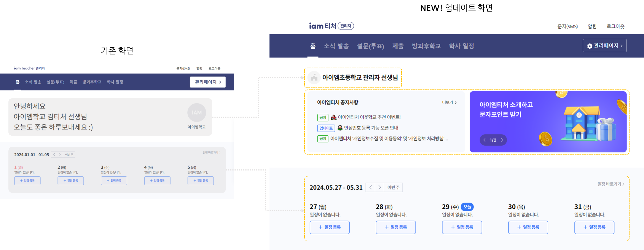Screen dimensions: 644x250
Task: Go to previous week in 2024.05.27 calendar
Action: (370, 187)
